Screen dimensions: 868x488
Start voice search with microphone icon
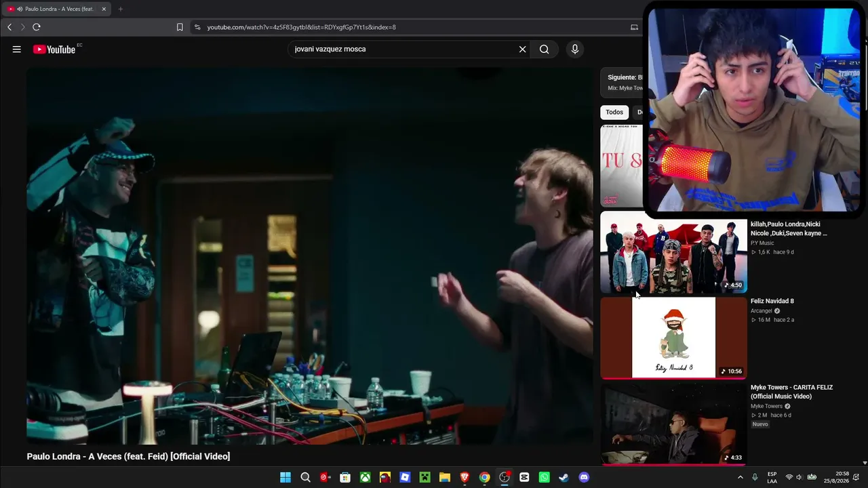575,49
